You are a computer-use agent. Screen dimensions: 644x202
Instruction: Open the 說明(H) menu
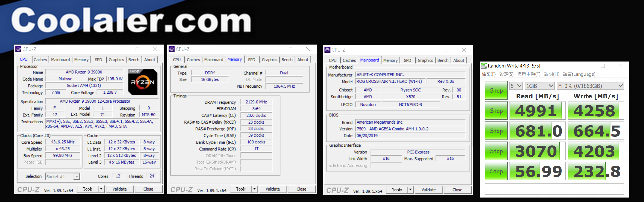pos(552,74)
